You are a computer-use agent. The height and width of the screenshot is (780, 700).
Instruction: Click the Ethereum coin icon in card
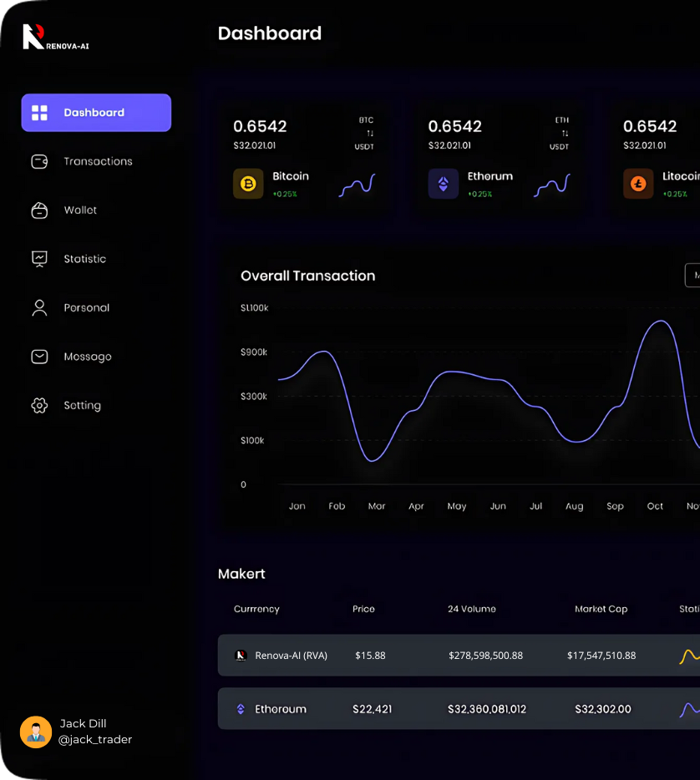[444, 184]
